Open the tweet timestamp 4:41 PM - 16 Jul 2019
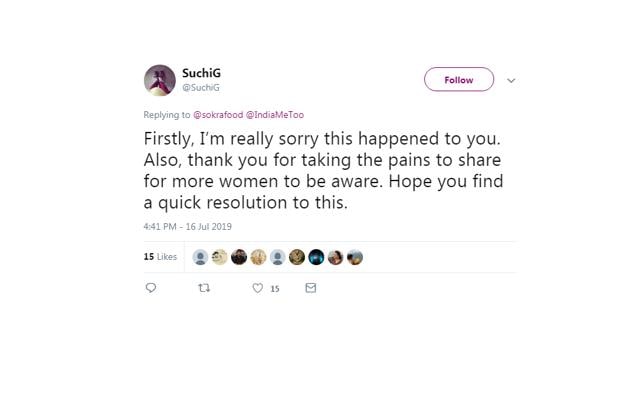Viewport: 640px width, 399px height. 187,226
